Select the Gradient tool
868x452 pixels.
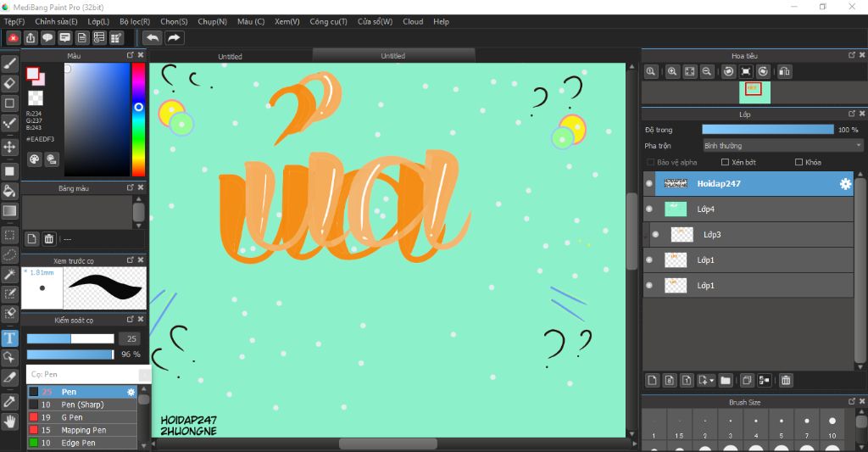point(9,211)
